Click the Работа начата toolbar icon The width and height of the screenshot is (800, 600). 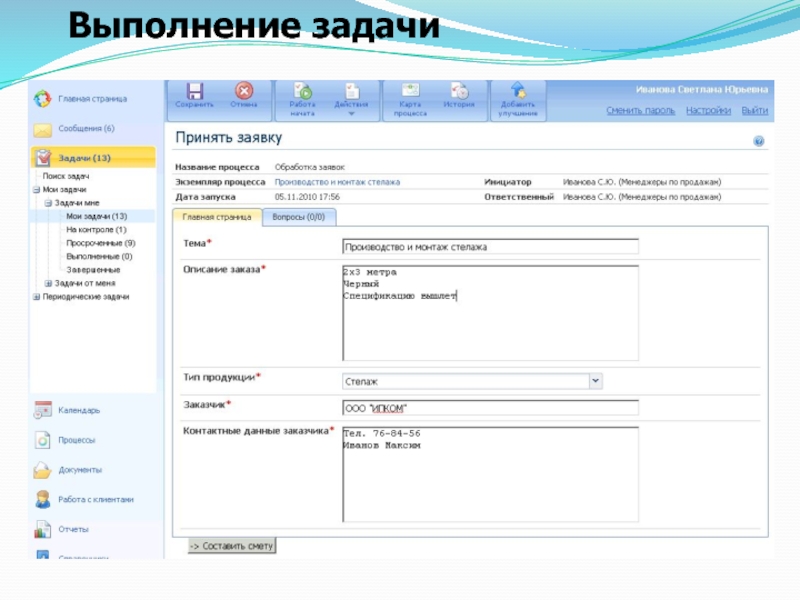(x=302, y=91)
